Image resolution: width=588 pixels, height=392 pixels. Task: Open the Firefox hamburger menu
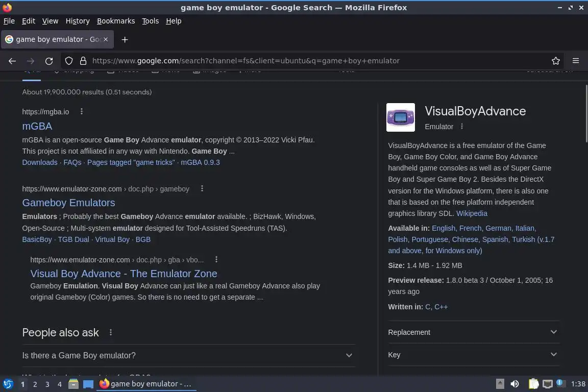point(576,60)
